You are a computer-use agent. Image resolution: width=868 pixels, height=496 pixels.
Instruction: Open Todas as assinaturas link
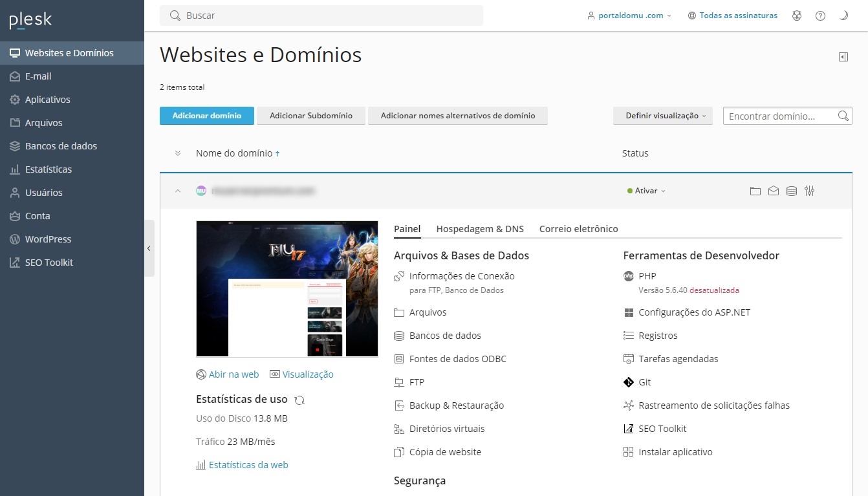click(733, 16)
